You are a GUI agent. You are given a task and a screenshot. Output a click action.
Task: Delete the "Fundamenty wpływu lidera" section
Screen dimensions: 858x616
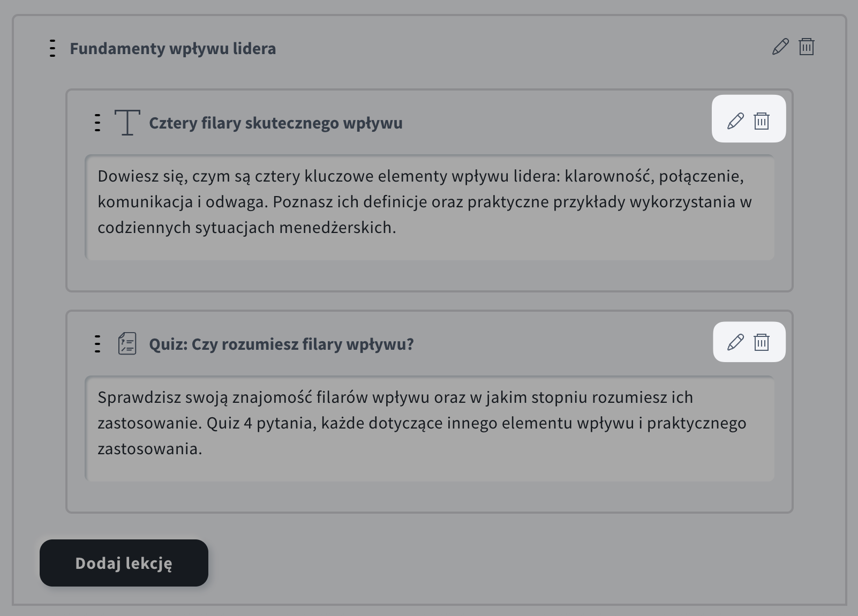pos(807,47)
